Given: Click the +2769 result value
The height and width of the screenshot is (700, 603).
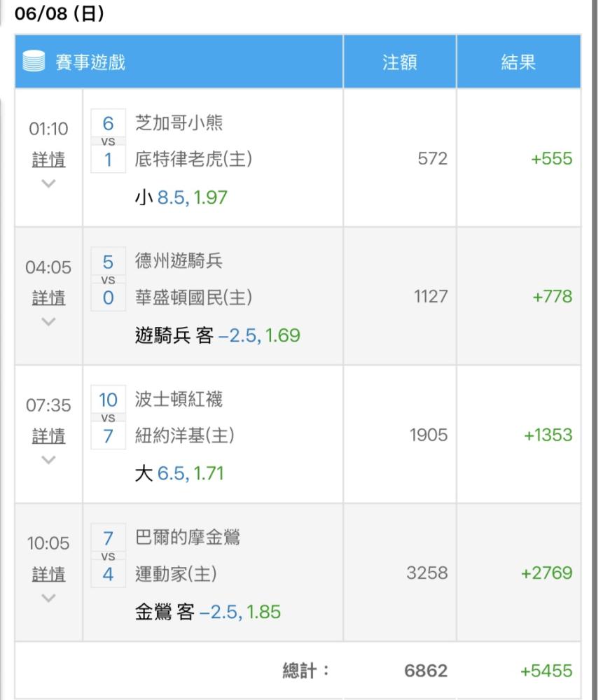Looking at the screenshot, I should coord(547,573).
